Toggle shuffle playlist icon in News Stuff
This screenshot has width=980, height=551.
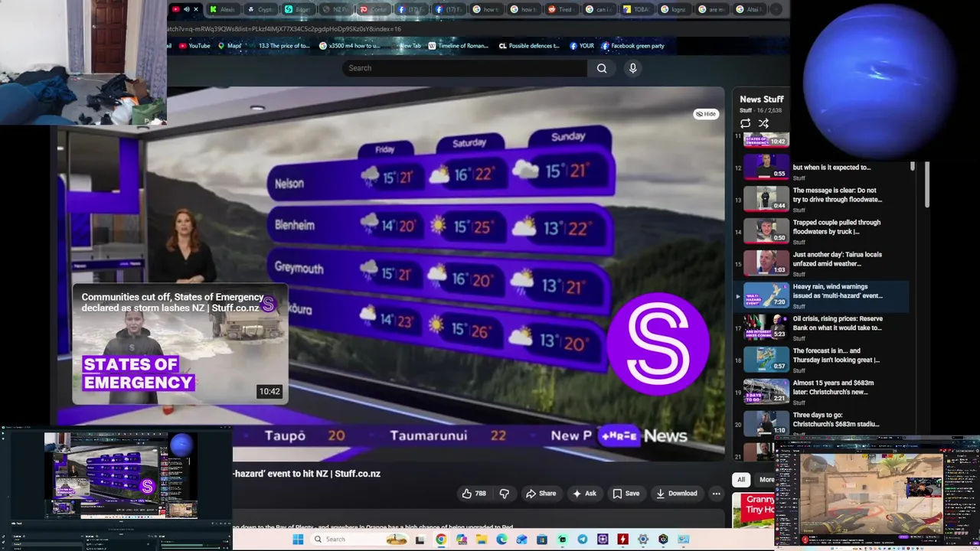tap(763, 123)
